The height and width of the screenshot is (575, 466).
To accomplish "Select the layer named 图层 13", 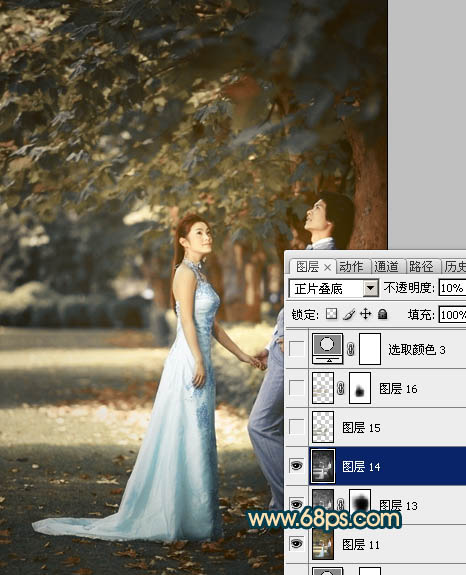I will click(x=398, y=505).
